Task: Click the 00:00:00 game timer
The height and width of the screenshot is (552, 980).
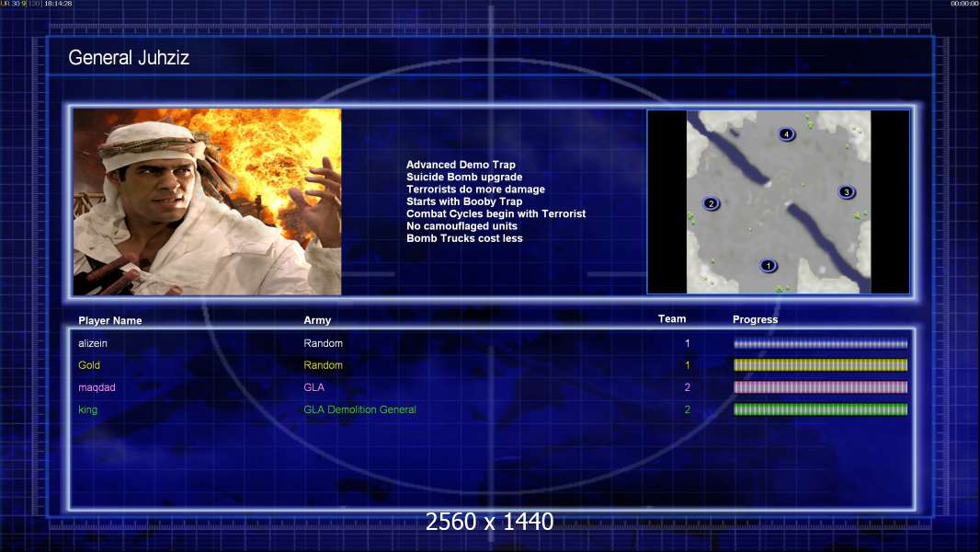Action: coord(964,4)
